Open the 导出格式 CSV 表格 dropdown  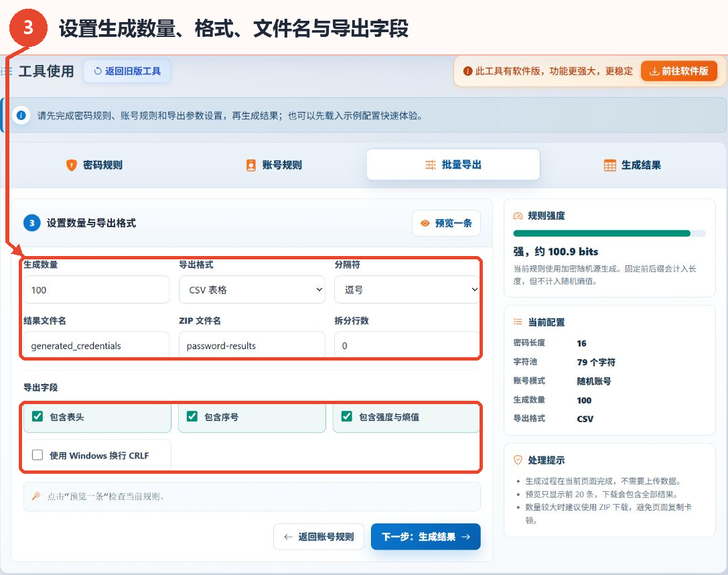252,290
